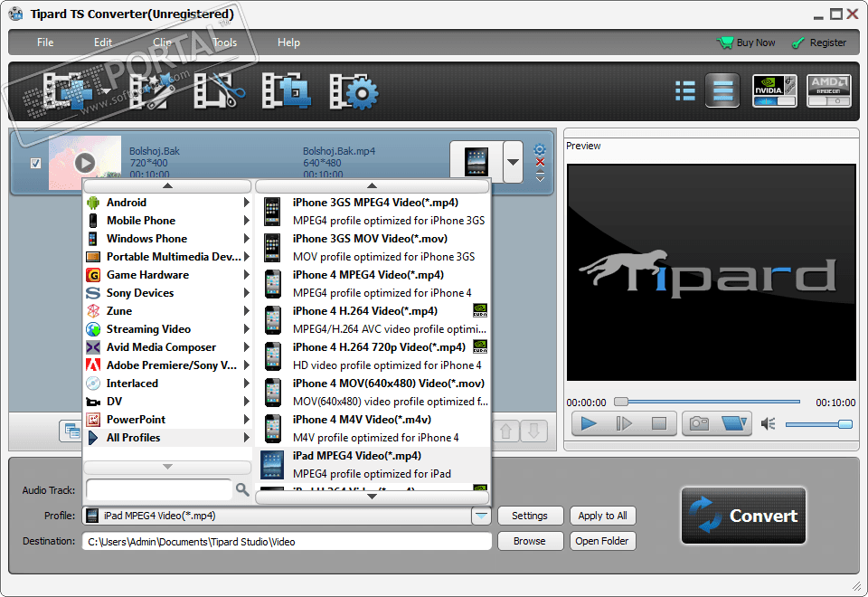Expand the Mobile Phone category
868x597 pixels.
pos(168,221)
